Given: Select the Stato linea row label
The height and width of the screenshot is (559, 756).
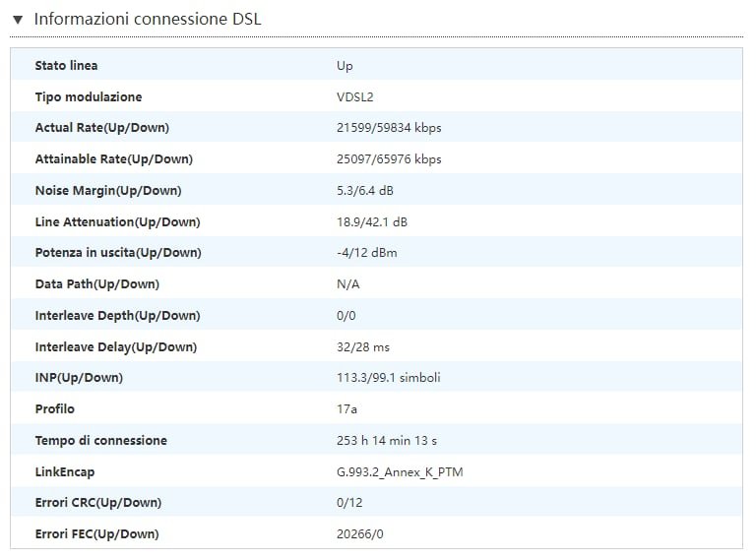Looking at the screenshot, I should click(66, 66).
